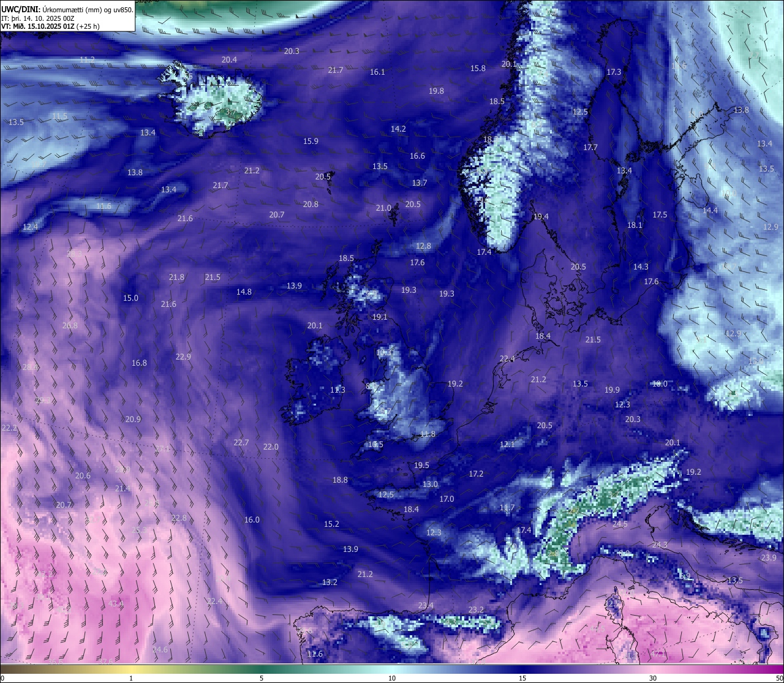Image resolution: width=784 pixels, height=683 pixels.
Task: Click the 17.2 value over northern France
Action: 476,474
